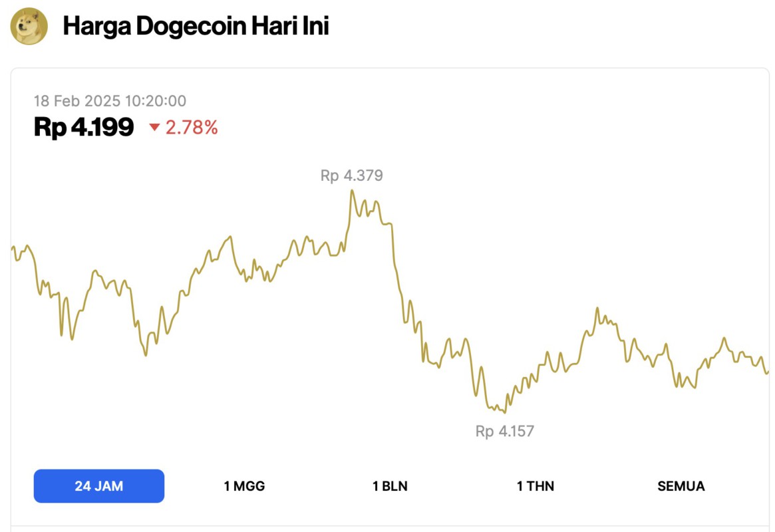
Task: Switch the chart to 1 MGG view
Action: point(244,486)
